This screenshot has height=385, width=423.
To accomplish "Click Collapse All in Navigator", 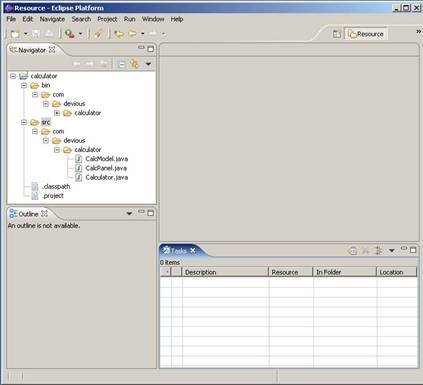I will click(x=122, y=64).
